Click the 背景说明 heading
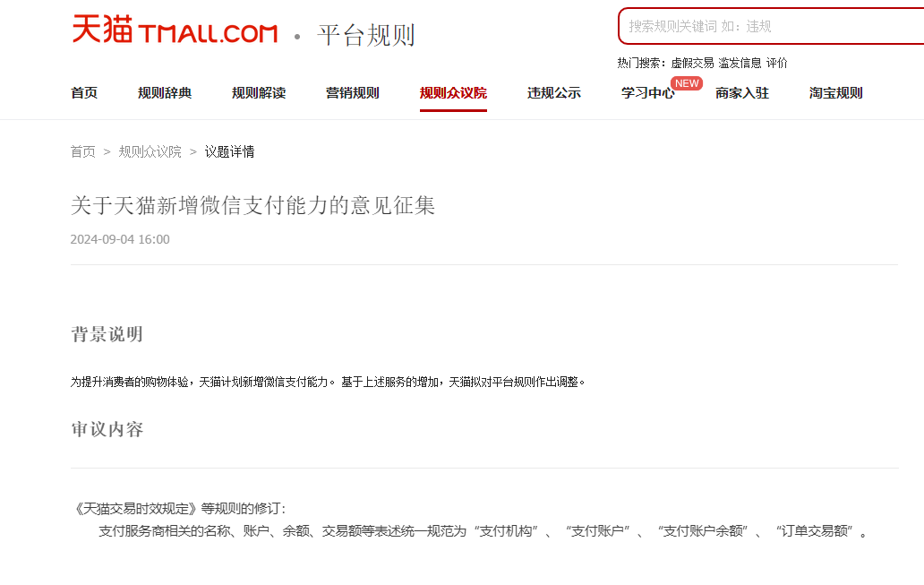The width and height of the screenshot is (924, 585). point(107,334)
